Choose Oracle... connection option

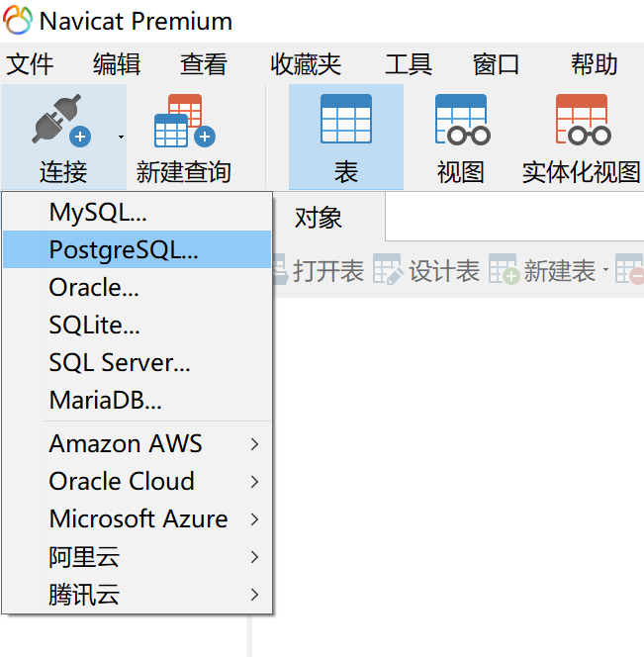[x=138, y=287]
